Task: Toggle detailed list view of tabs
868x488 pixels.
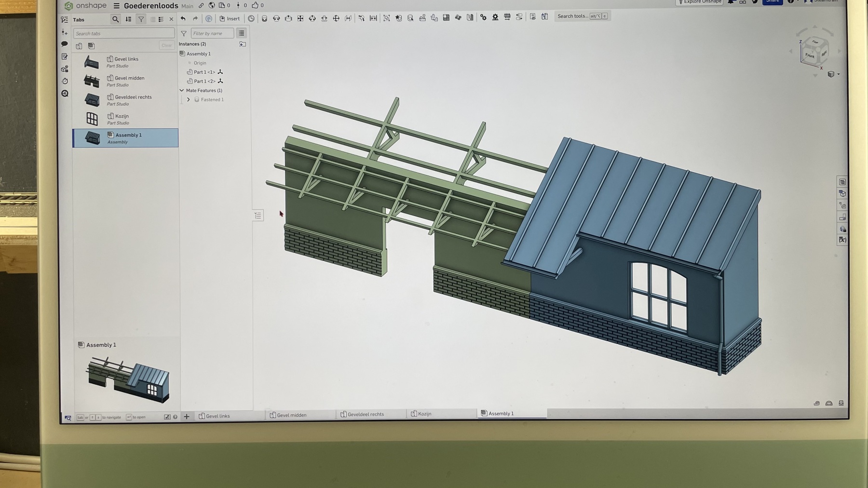Action: click(x=161, y=19)
